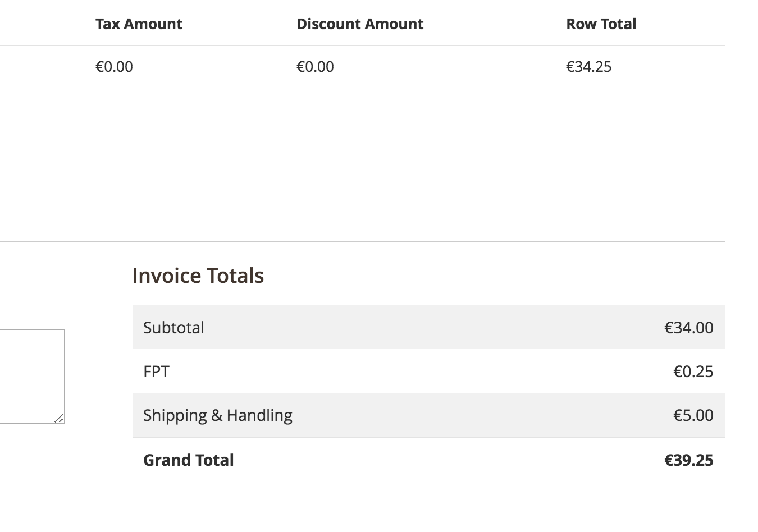Select the €34.25 row total value

[x=588, y=67]
